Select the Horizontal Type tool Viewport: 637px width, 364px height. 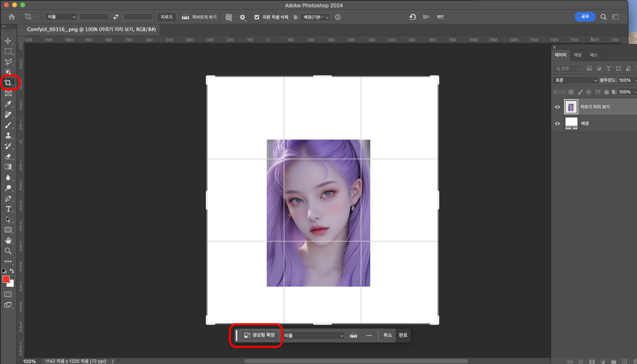click(x=8, y=209)
